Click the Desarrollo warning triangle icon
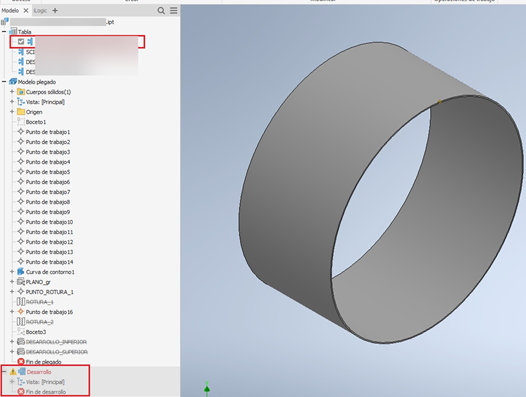Image resolution: width=526 pixels, height=397 pixels. (x=13, y=372)
